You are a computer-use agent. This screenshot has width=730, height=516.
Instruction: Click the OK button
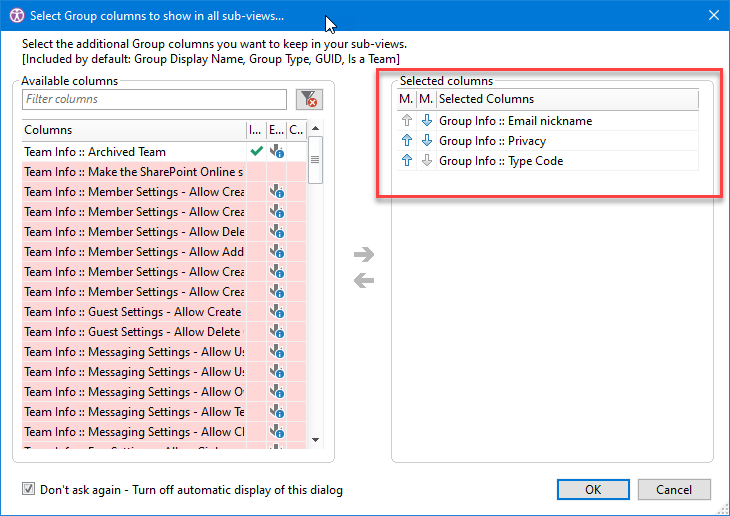593,490
